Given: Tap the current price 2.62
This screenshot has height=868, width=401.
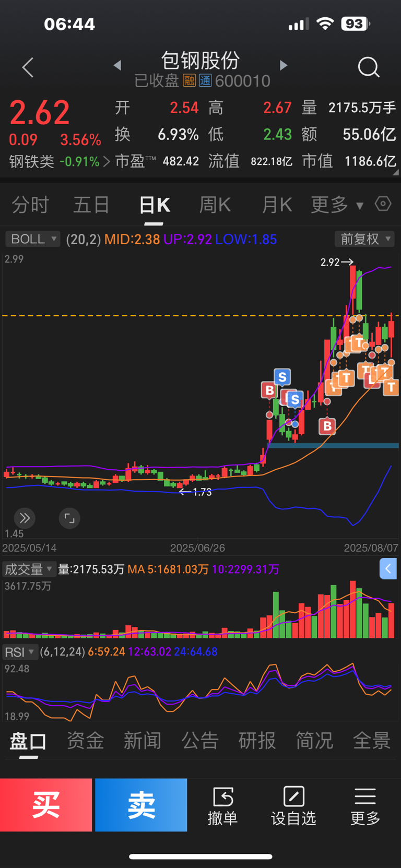Looking at the screenshot, I should [40, 113].
